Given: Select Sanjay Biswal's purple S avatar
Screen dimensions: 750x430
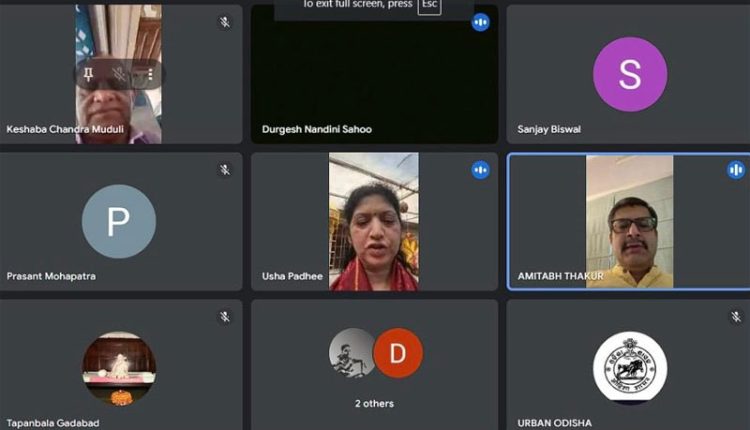Looking at the screenshot, I should click(629, 74).
